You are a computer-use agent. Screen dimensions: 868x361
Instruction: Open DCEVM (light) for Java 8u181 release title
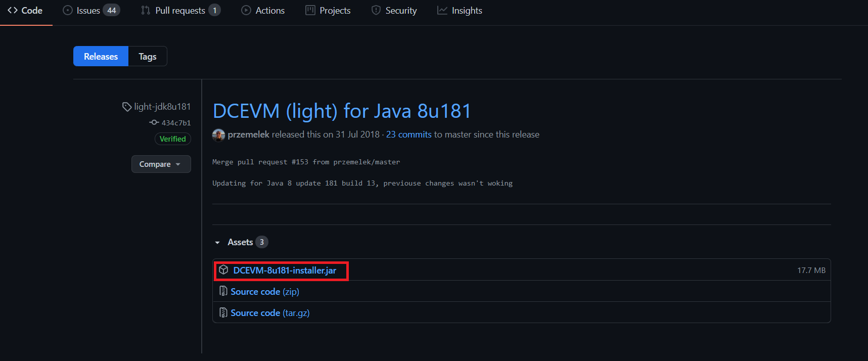pyautogui.click(x=342, y=111)
